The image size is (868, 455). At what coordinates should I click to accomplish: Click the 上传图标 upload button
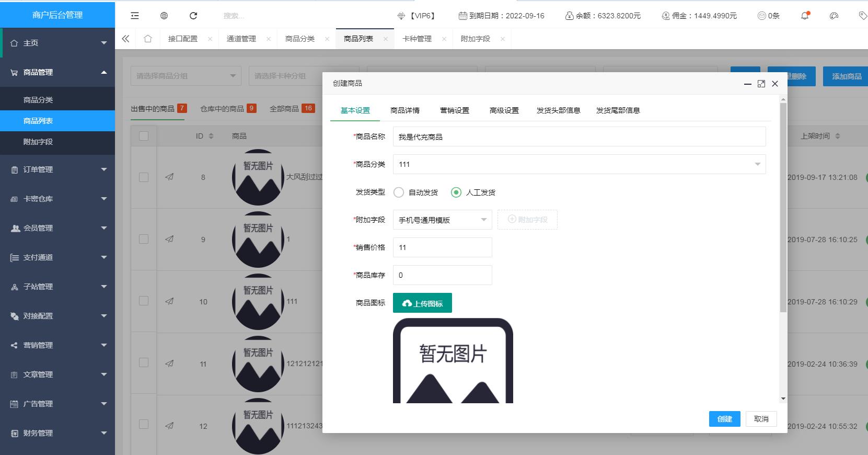click(422, 303)
